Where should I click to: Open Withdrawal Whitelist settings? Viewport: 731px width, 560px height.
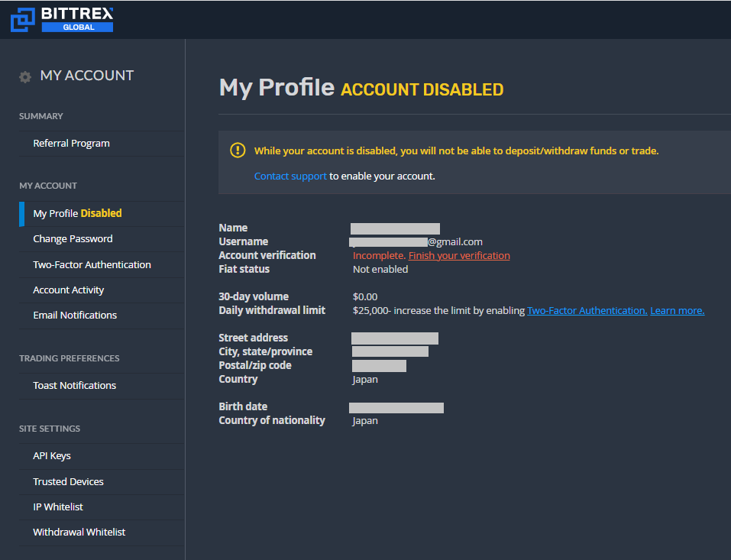[79, 532]
